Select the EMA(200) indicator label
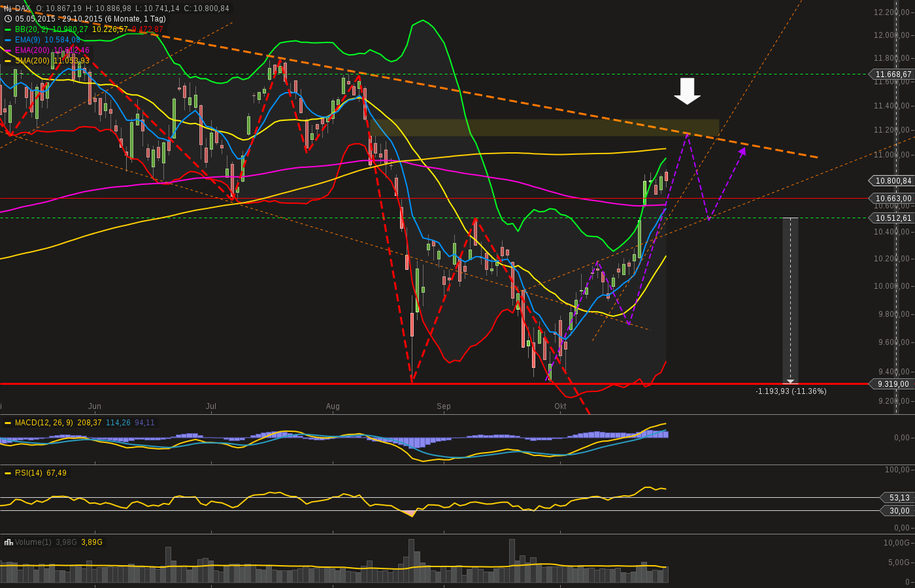This screenshot has height=588, width=915. pos(32,50)
